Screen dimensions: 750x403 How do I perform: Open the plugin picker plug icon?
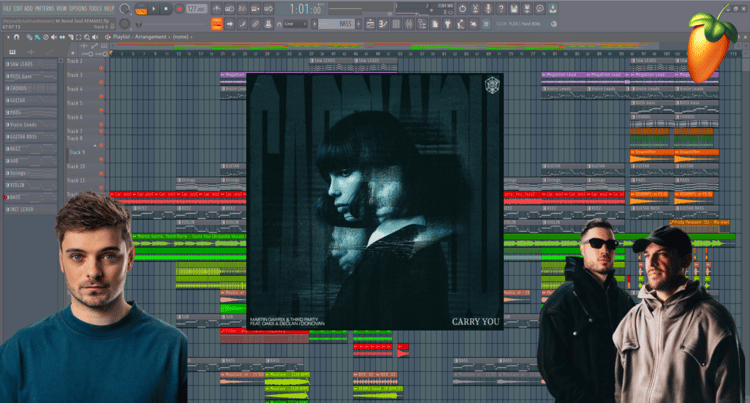pos(448,24)
